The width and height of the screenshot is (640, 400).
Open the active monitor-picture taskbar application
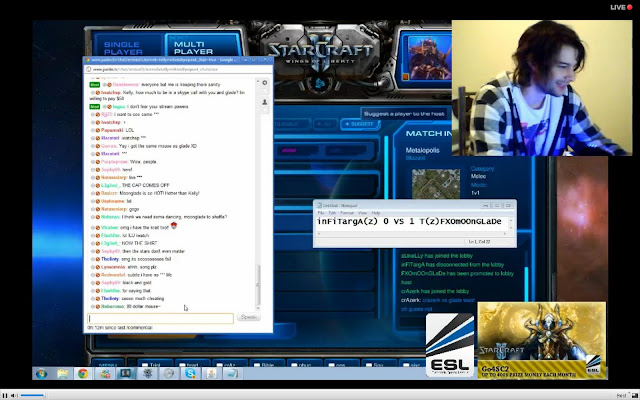click(x=126, y=373)
